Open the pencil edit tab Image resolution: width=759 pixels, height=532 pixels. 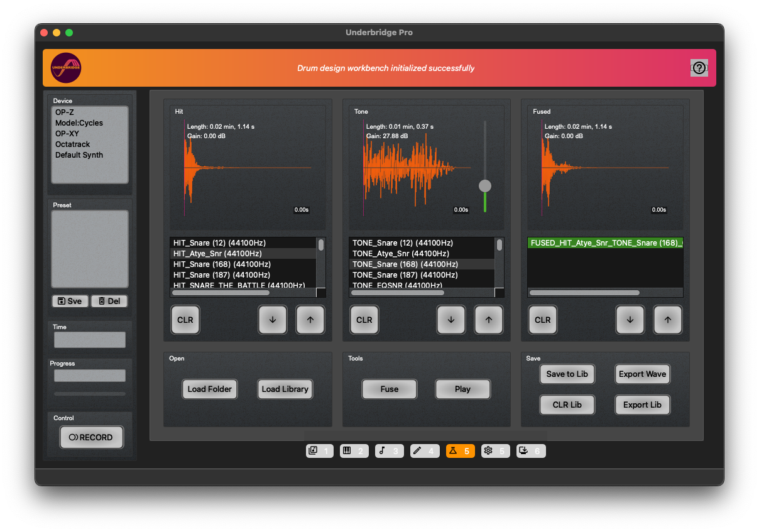point(424,451)
